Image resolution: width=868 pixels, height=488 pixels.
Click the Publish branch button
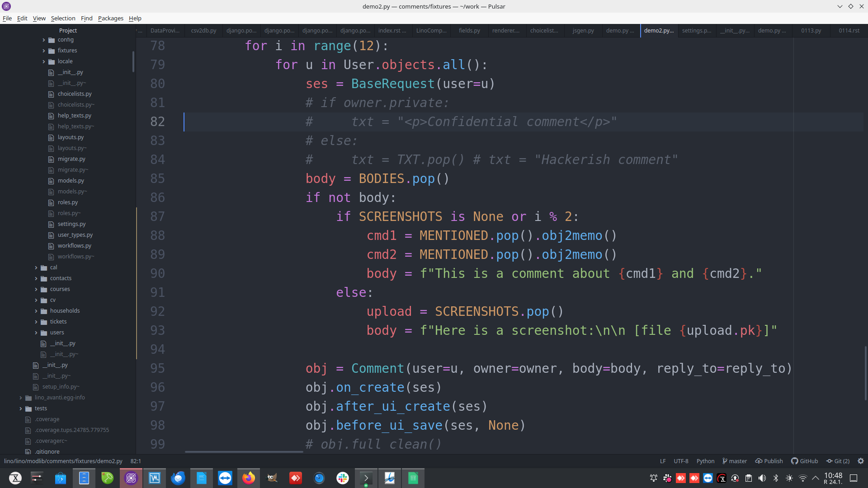pos(769,461)
